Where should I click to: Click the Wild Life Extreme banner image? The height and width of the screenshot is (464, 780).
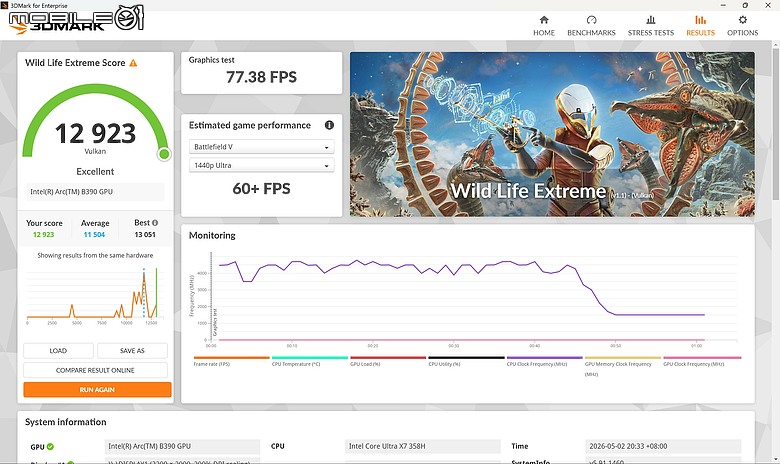[552, 134]
